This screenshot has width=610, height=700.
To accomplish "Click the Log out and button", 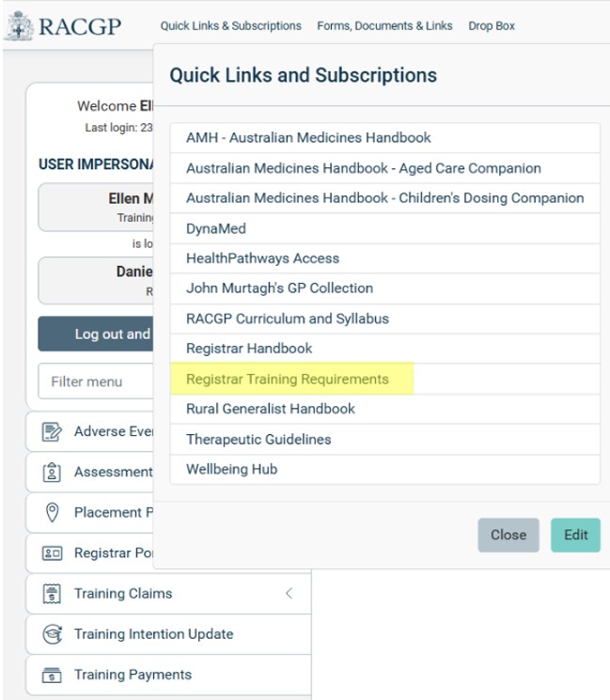I will (95, 334).
